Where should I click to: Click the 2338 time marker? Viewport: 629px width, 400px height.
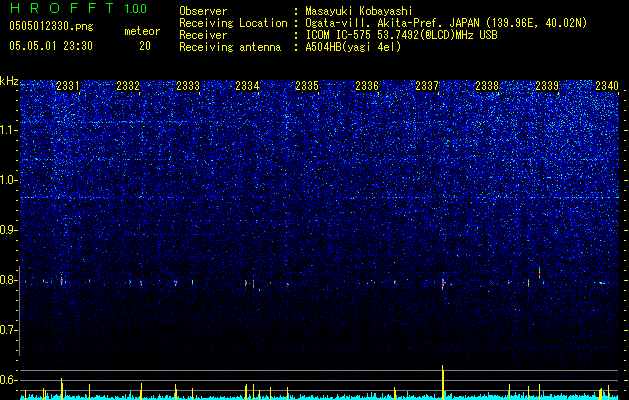click(487, 86)
